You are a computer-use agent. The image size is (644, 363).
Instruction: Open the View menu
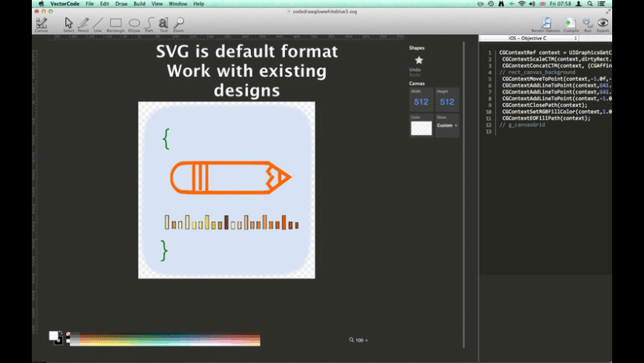tap(157, 4)
